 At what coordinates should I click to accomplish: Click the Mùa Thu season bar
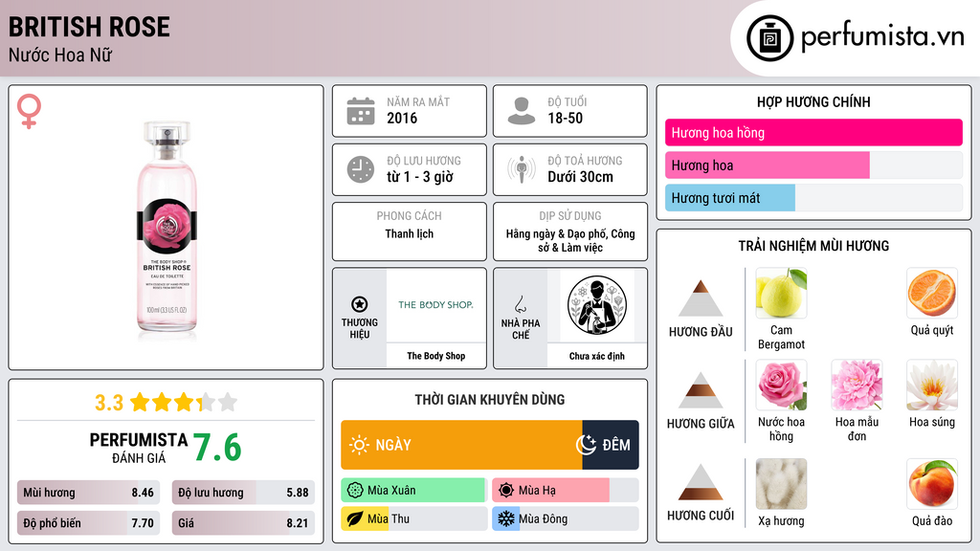414,519
